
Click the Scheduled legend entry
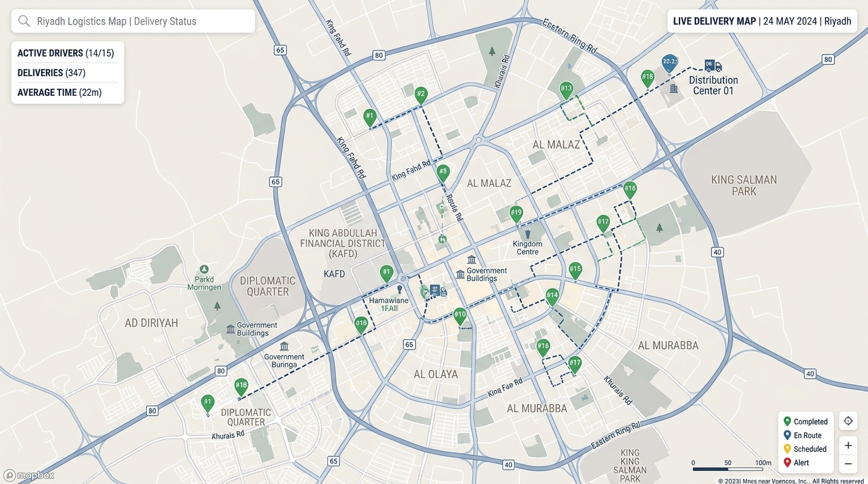[805, 449]
